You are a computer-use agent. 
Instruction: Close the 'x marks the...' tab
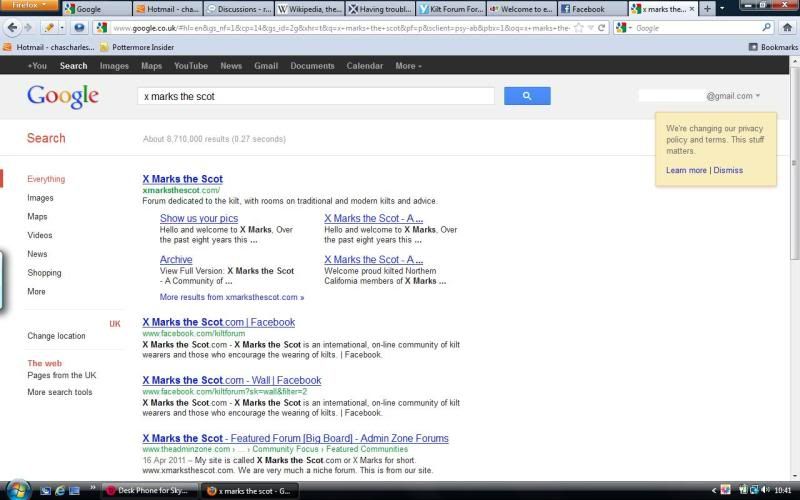[691, 9]
